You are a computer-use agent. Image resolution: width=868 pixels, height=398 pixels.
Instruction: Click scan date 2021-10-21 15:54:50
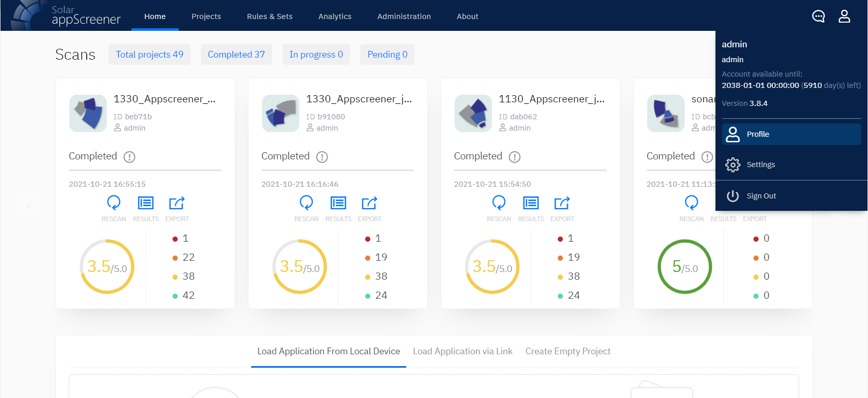click(x=493, y=184)
